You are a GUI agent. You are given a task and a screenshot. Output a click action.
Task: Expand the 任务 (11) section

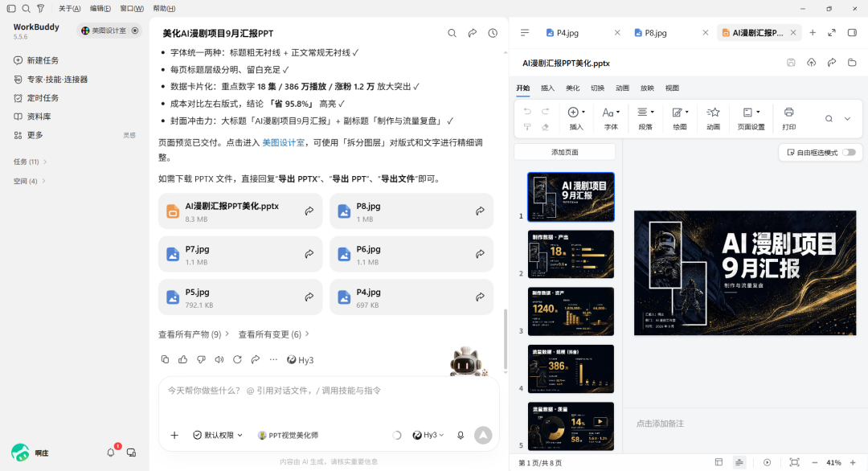click(31, 162)
